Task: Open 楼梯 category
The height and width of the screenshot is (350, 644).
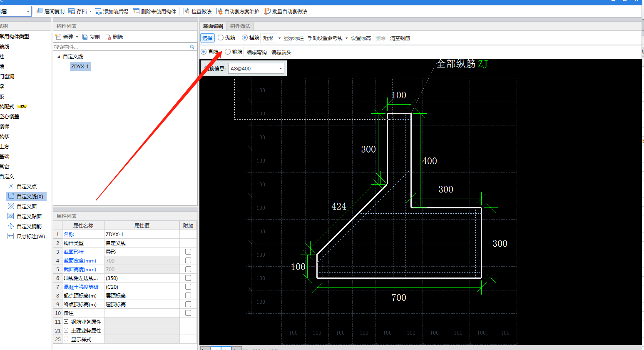Action: coord(5,126)
